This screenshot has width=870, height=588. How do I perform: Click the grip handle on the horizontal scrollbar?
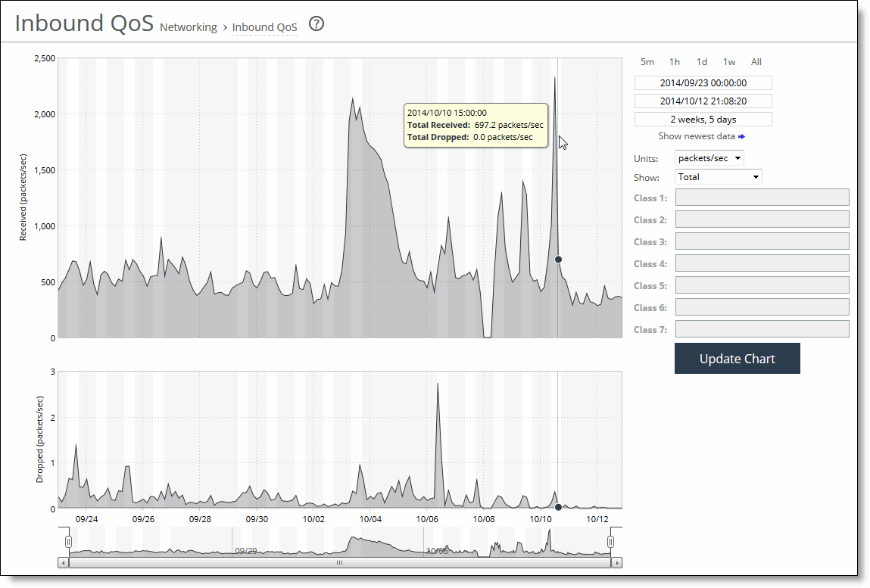340,562
